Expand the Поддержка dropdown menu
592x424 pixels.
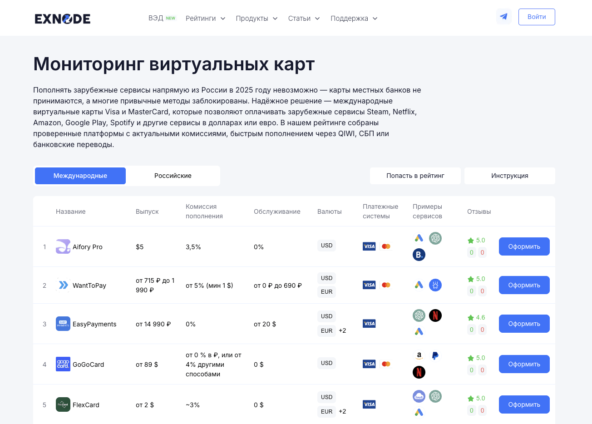[x=354, y=18]
